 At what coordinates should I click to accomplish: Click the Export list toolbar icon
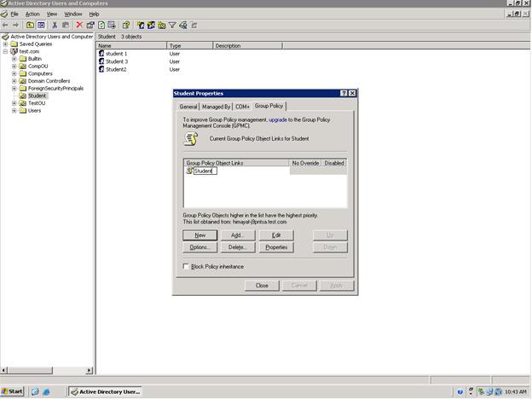click(112, 25)
